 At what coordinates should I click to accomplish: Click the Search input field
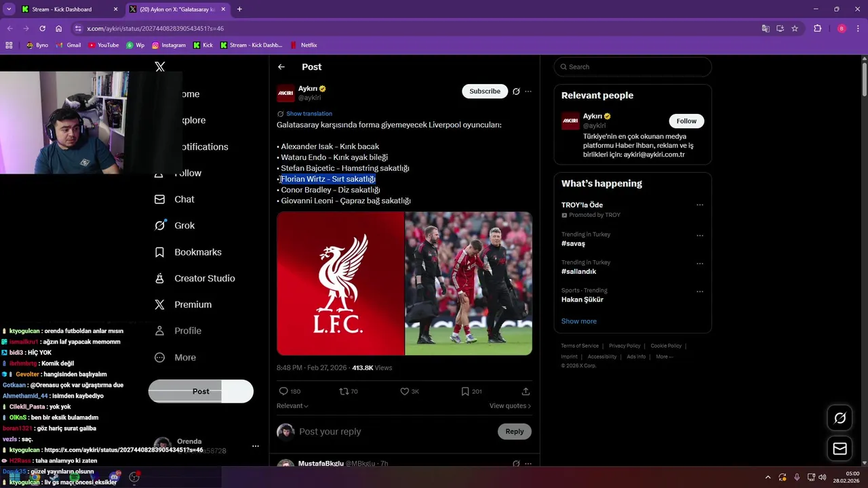tap(633, 67)
